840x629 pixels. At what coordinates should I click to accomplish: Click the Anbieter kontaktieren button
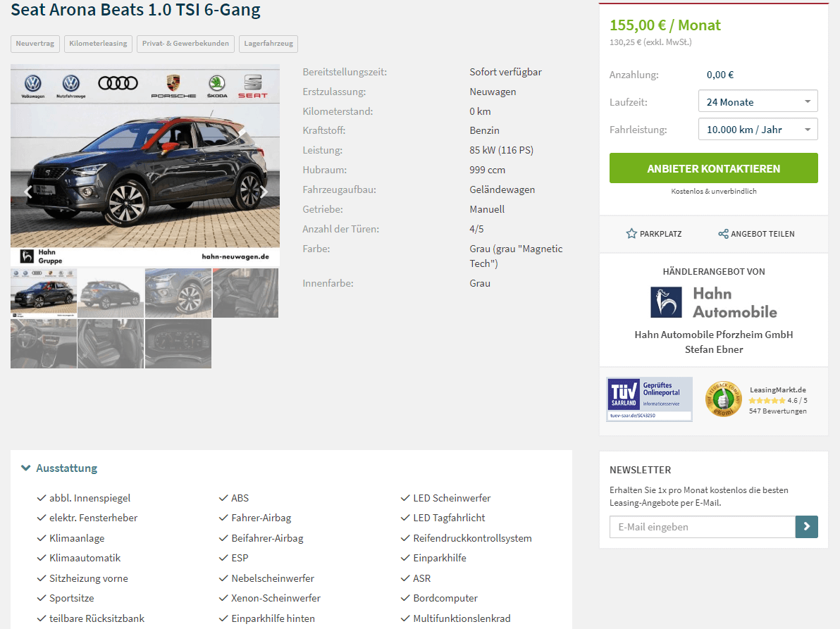pyautogui.click(x=714, y=168)
